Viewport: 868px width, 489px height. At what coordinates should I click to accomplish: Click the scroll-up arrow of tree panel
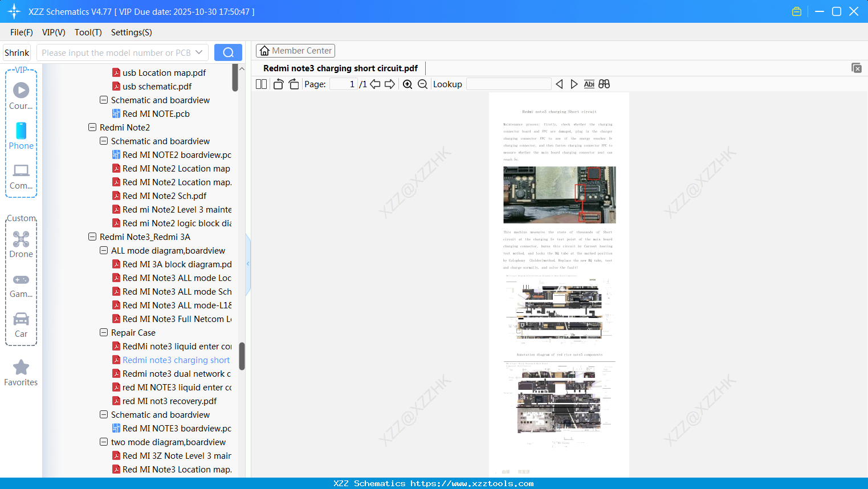point(242,69)
